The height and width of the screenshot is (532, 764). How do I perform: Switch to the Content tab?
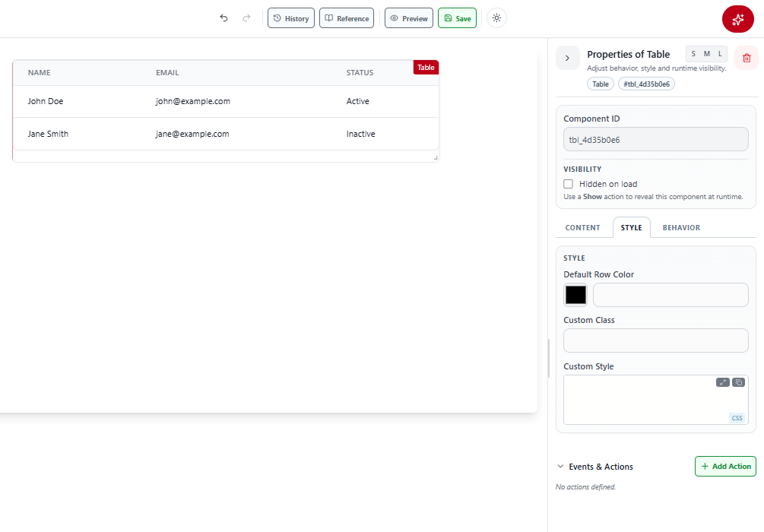[583, 227]
